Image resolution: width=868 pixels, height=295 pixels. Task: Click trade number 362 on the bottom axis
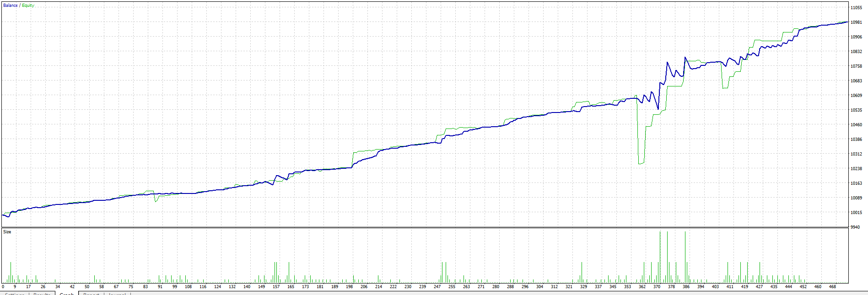click(x=642, y=287)
